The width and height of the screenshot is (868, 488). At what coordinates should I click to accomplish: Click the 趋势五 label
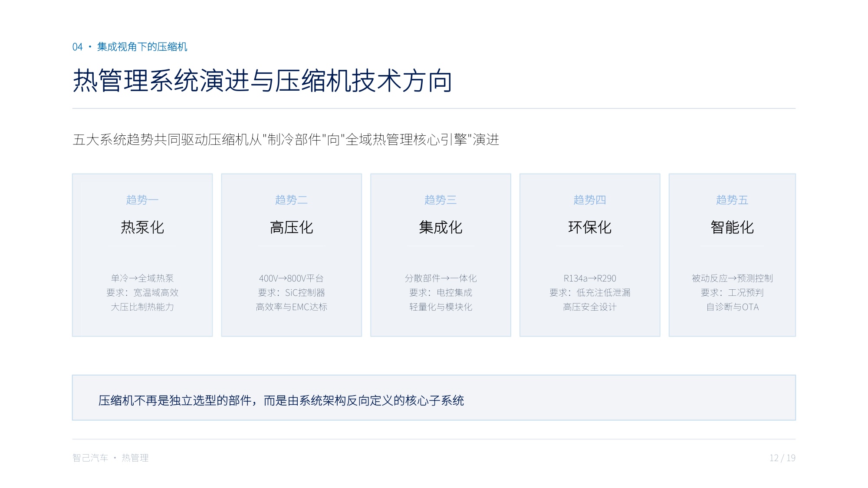[732, 200]
